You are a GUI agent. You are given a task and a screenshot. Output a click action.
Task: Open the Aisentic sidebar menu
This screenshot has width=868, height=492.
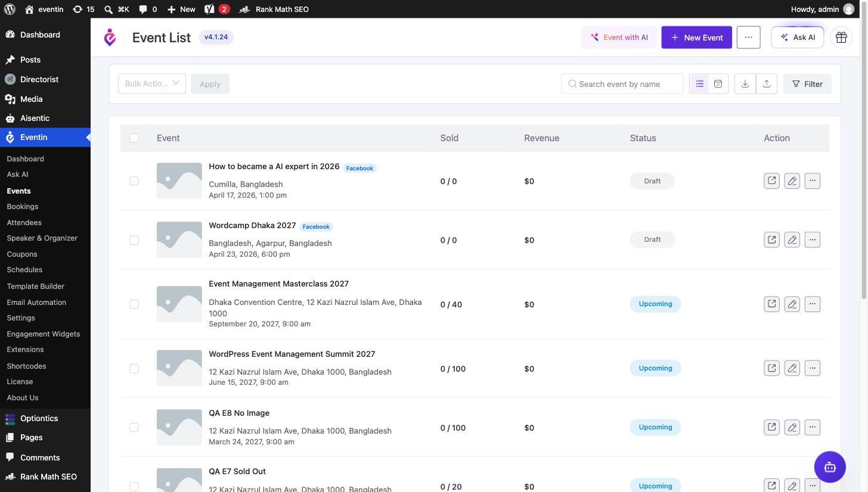click(x=35, y=118)
